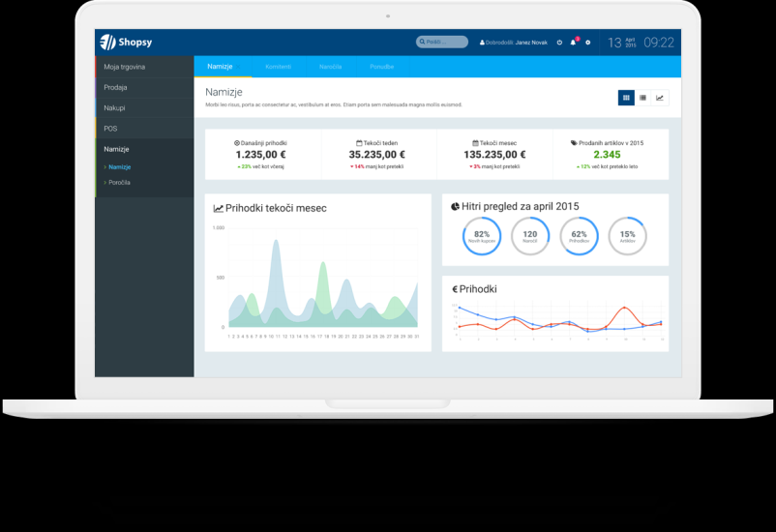Switch to list view layout
Screen dimensions: 776x532
[643, 98]
